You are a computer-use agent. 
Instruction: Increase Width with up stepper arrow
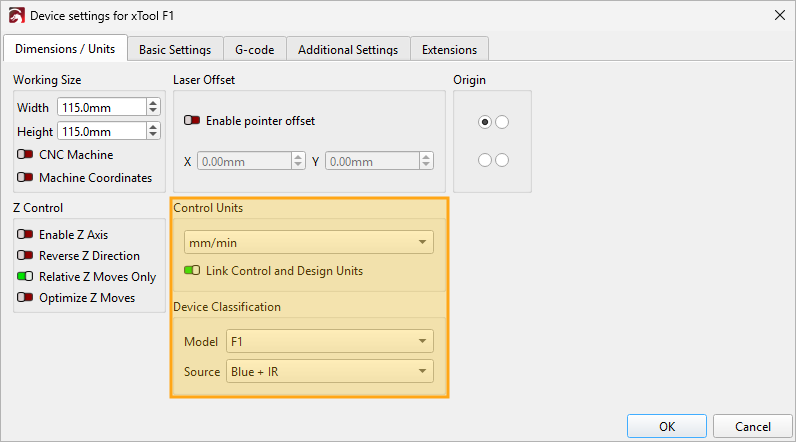pyautogui.click(x=153, y=103)
